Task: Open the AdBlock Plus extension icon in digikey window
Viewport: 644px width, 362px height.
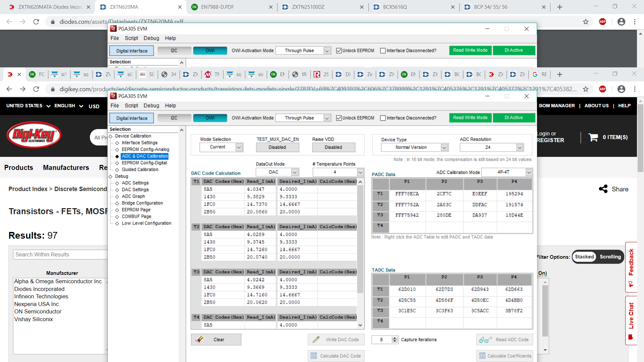Action: coord(602,89)
